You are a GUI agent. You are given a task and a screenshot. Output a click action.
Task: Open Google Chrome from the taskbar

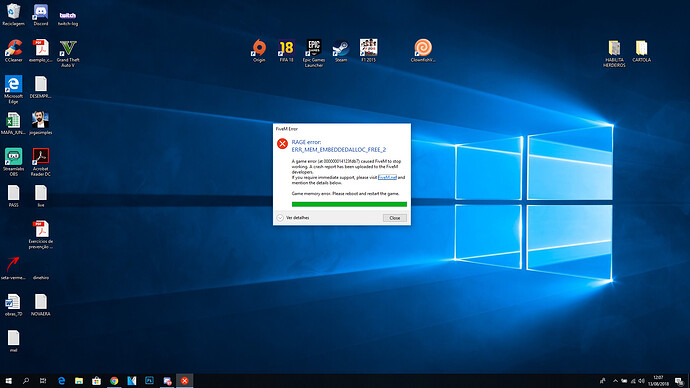(114, 381)
